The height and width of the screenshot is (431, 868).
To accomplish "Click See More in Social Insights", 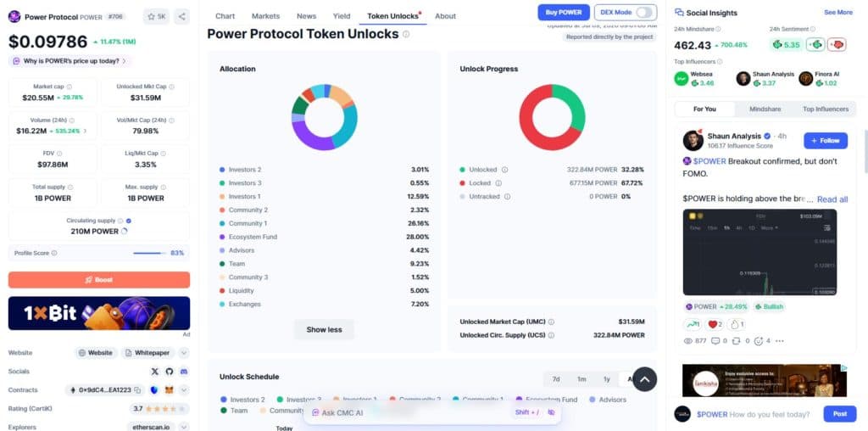I will point(838,12).
